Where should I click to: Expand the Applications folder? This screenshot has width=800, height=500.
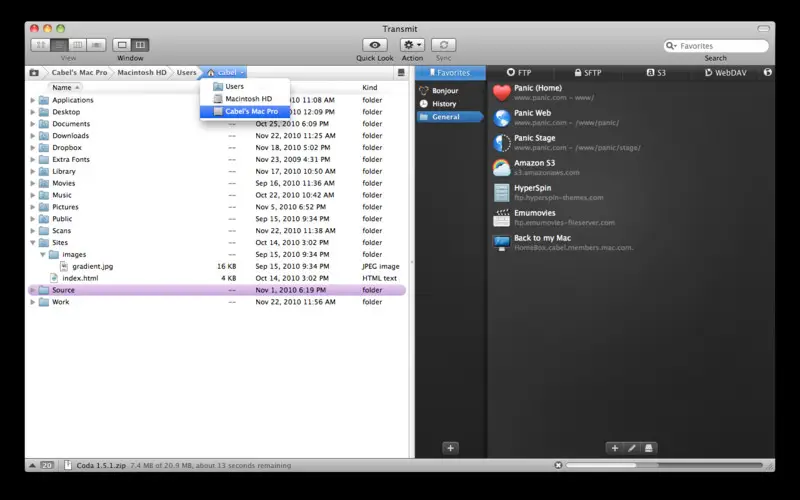(x=33, y=100)
